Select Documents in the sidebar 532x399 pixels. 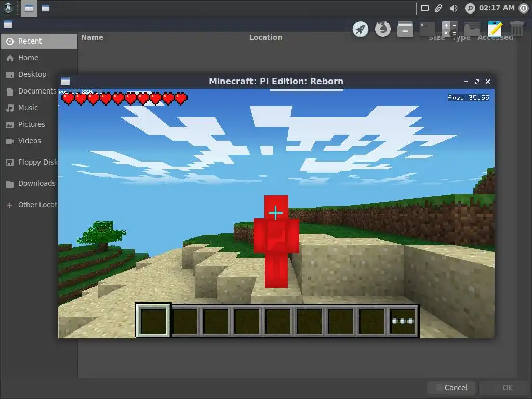(x=30, y=91)
